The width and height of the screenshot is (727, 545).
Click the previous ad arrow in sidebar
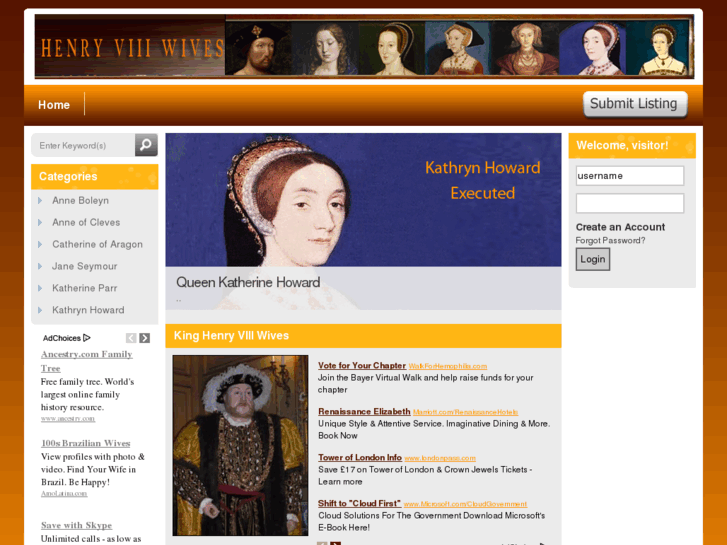pos(131,338)
